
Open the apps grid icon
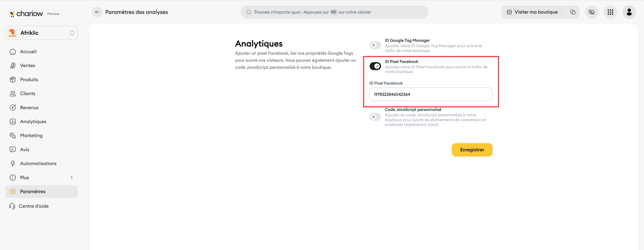pos(610,12)
